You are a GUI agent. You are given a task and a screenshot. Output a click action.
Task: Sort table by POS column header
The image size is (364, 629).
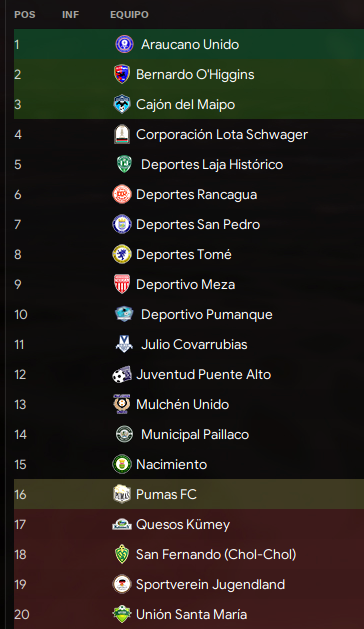(x=24, y=14)
